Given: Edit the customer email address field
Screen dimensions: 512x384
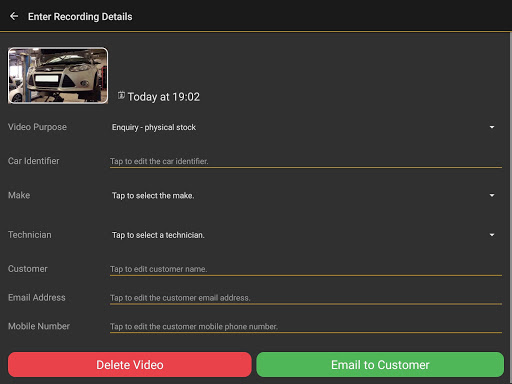Looking at the screenshot, I should (x=306, y=298).
